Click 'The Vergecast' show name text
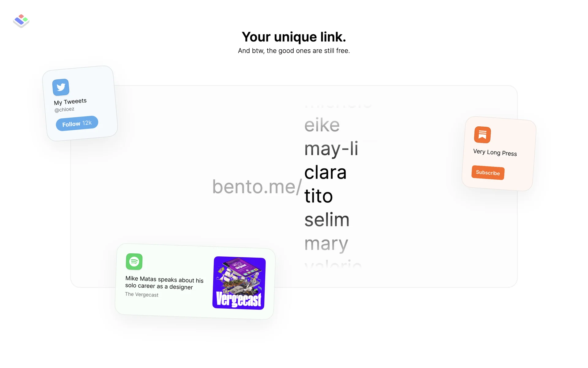The image size is (588, 368). [x=141, y=294]
